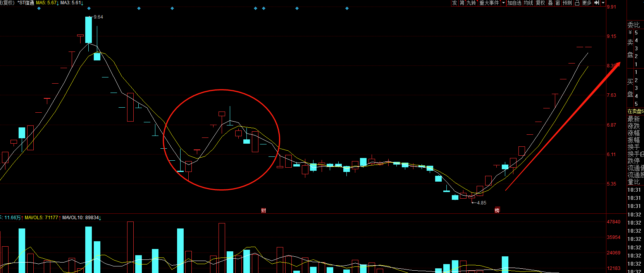This screenshot has height=273, width=644.
Task: Click the 发 toolbar button
Action: (455, 3)
